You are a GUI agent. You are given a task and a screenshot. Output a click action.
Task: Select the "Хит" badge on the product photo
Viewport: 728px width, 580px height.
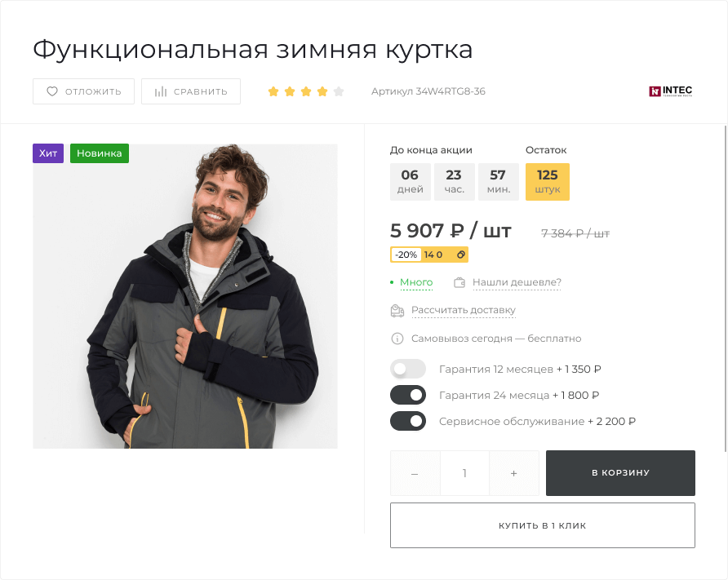click(x=48, y=153)
